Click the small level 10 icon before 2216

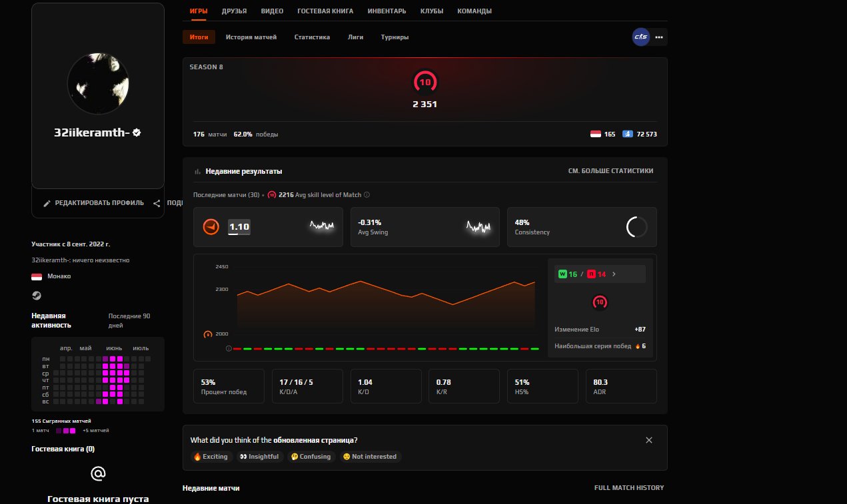click(x=272, y=195)
